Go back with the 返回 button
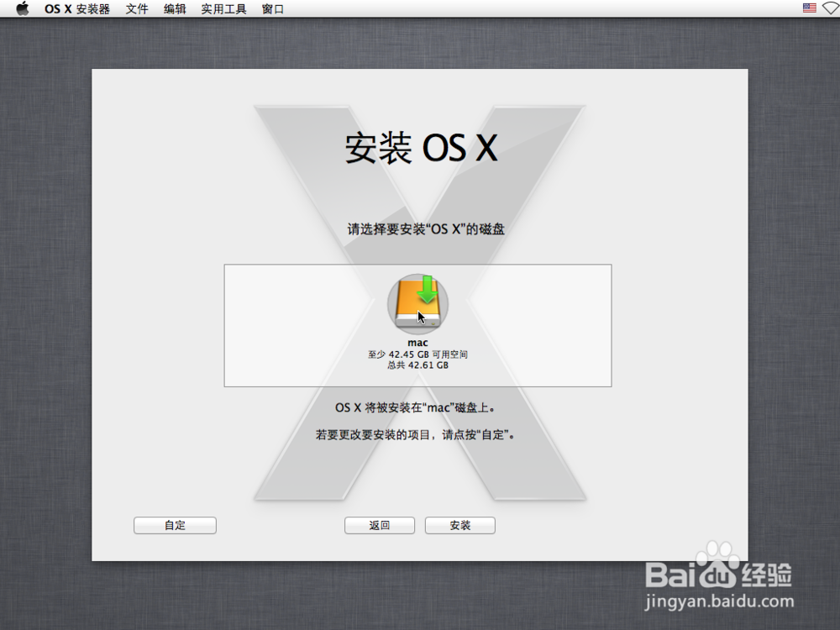 coord(380,526)
